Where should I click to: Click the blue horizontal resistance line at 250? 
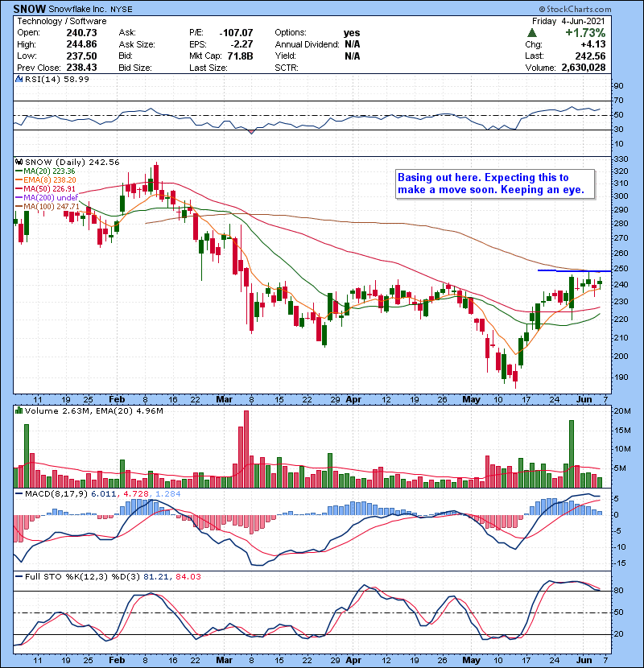pyautogui.click(x=575, y=270)
